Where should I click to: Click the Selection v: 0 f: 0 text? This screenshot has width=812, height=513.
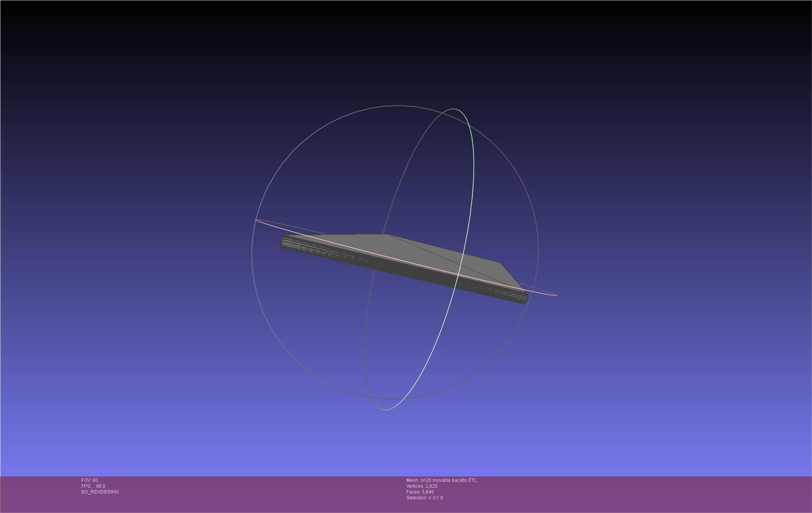[x=424, y=498]
